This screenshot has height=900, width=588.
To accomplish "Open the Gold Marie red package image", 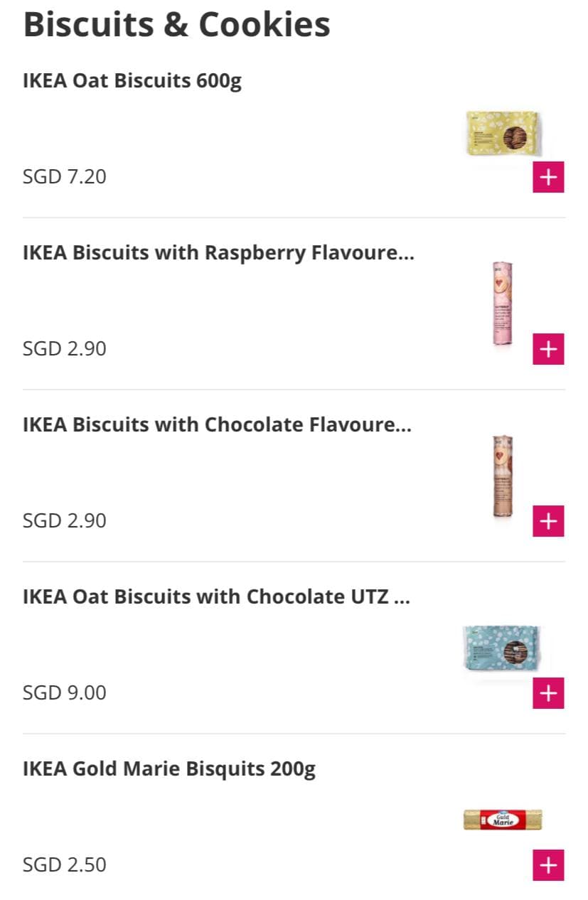I will (x=503, y=820).
